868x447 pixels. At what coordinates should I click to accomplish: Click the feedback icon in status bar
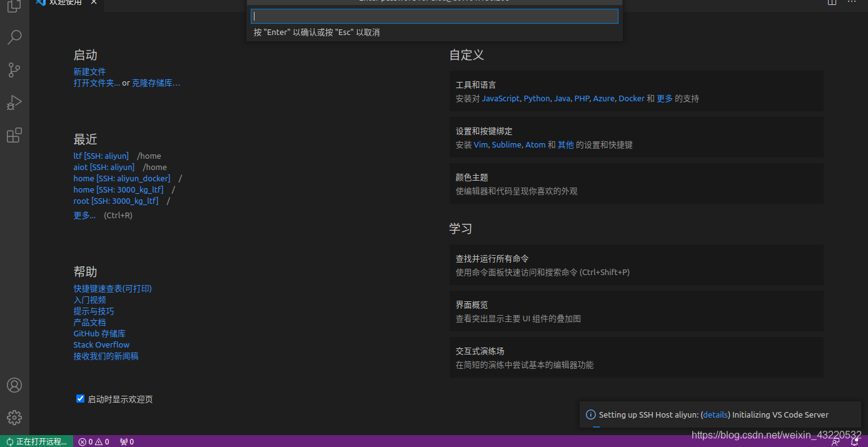coord(835,441)
